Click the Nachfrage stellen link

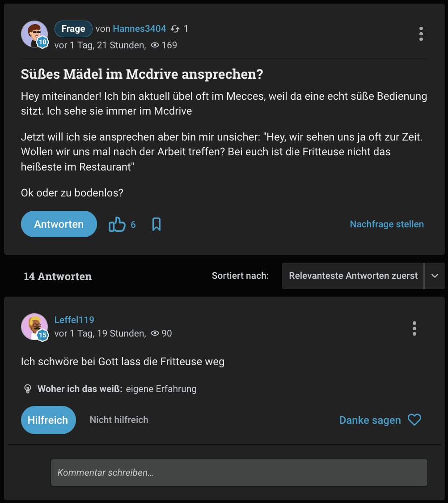point(387,224)
